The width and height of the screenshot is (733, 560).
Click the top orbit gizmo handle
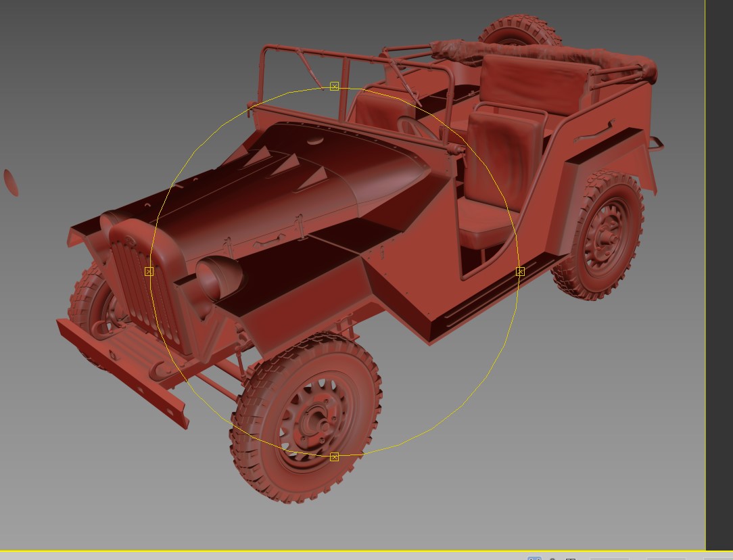pyautogui.click(x=334, y=86)
